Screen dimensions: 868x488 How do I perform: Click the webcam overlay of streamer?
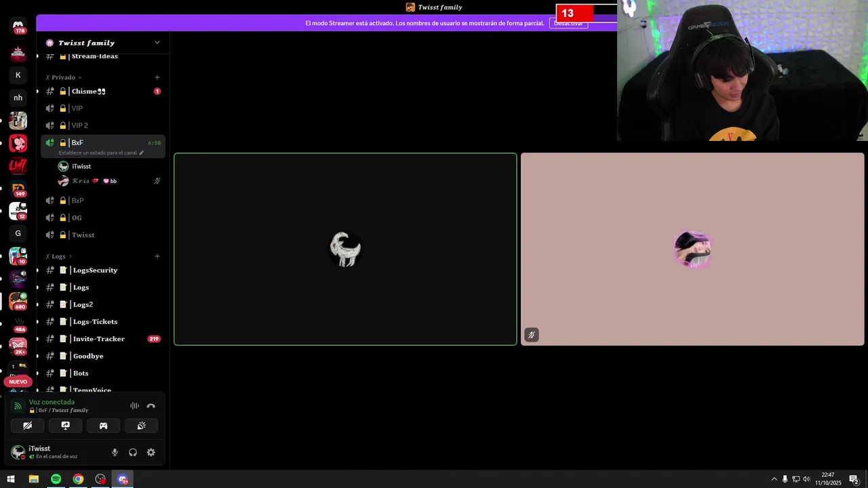click(x=743, y=70)
